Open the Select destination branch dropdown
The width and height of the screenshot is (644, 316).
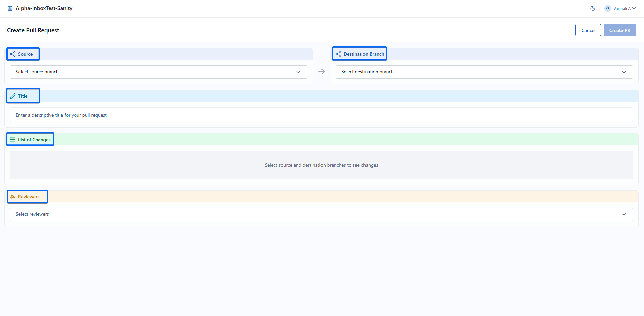tap(484, 72)
